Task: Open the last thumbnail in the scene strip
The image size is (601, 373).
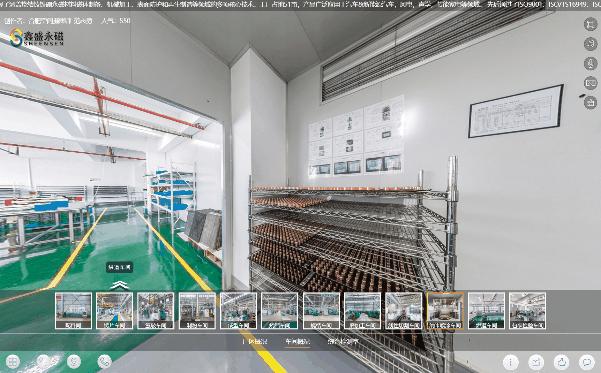Action: [x=527, y=311]
